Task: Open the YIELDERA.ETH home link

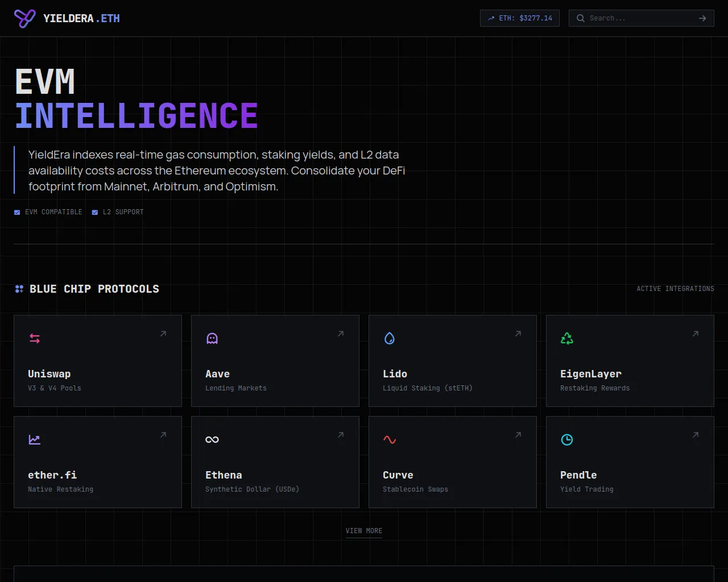Action: click(x=67, y=18)
